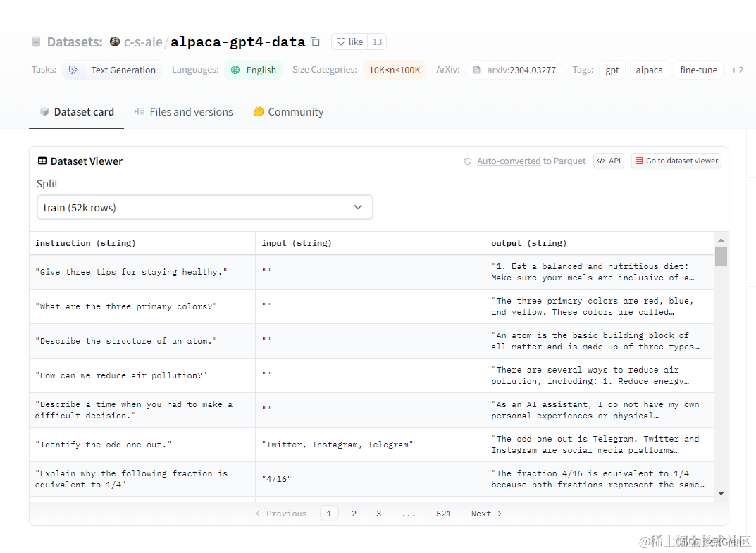Viewport: 756px width, 553px height.
Task: Open the train (52k rows) split dropdown
Action: (205, 207)
